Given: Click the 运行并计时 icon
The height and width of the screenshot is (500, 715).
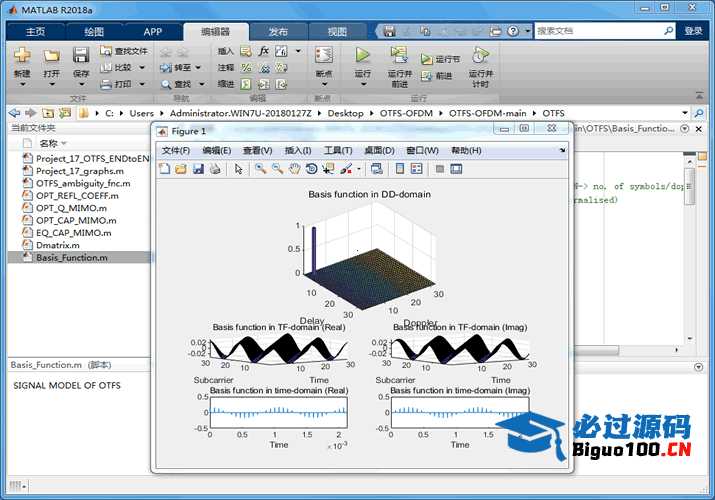Looking at the screenshot, I should pos(480,55).
